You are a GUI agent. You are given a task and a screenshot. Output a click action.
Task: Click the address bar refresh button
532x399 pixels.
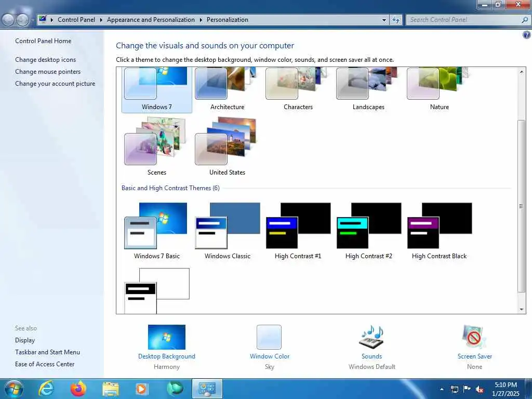click(395, 20)
